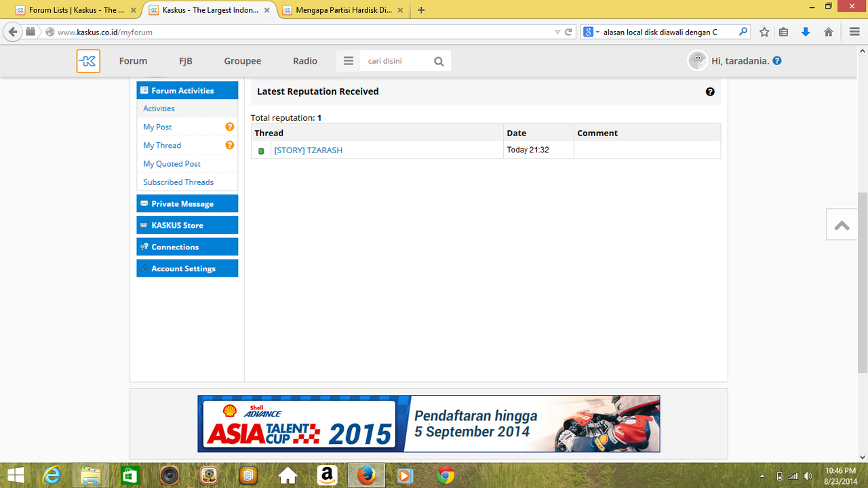Click the Kaskus logo icon
Screen dimensions: 868x488
point(88,61)
